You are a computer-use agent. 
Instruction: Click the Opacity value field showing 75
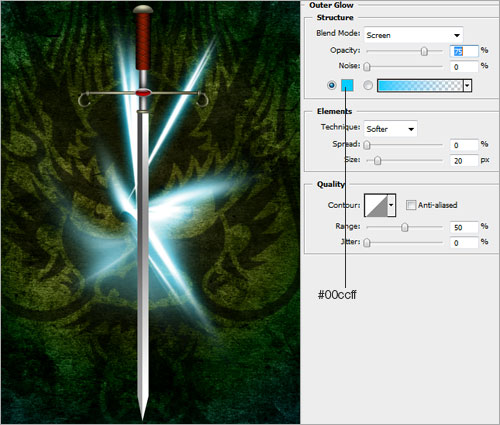(464, 51)
